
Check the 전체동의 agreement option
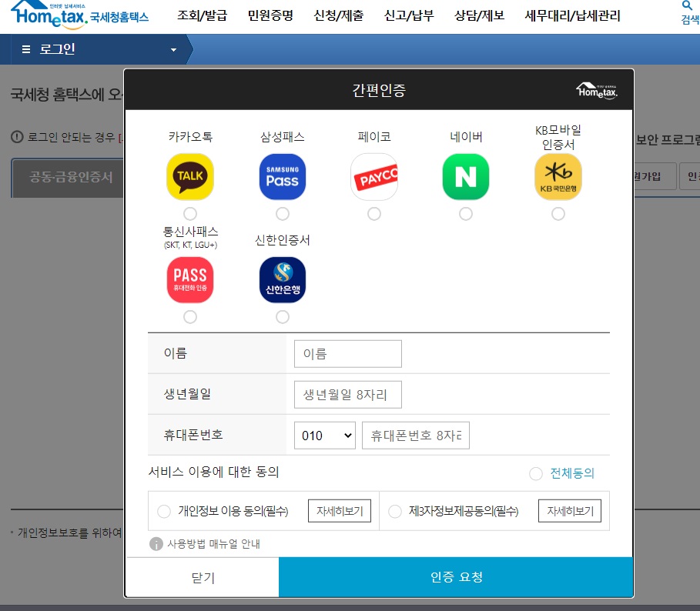coord(536,473)
